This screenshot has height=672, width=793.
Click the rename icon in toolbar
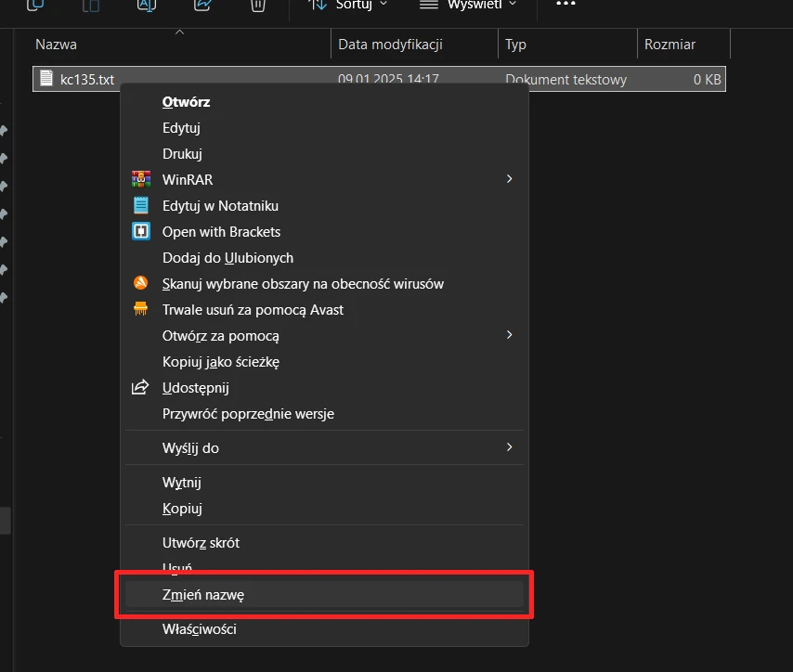pyautogui.click(x=147, y=5)
